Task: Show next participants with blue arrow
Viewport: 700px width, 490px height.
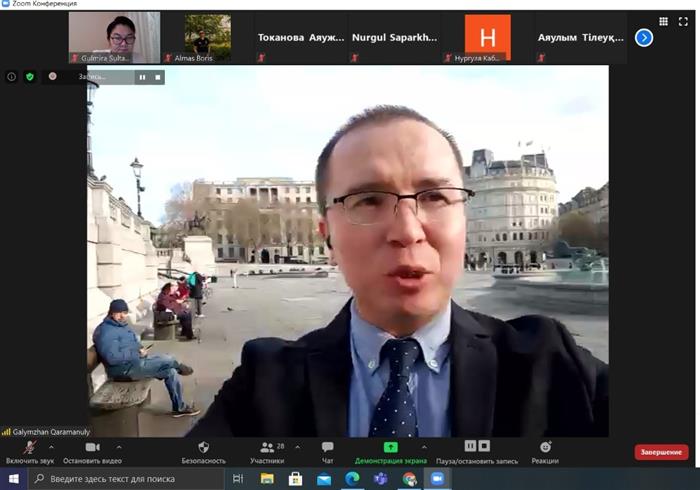Action: pos(644,37)
